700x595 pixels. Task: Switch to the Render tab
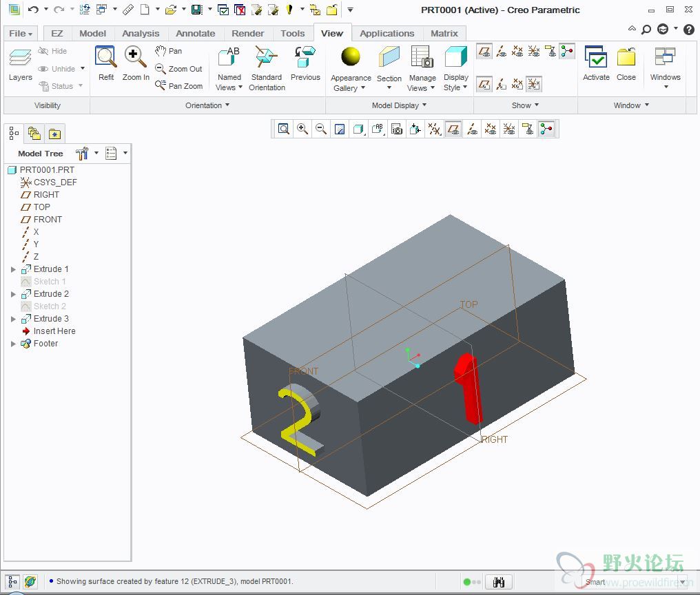pyautogui.click(x=248, y=34)
